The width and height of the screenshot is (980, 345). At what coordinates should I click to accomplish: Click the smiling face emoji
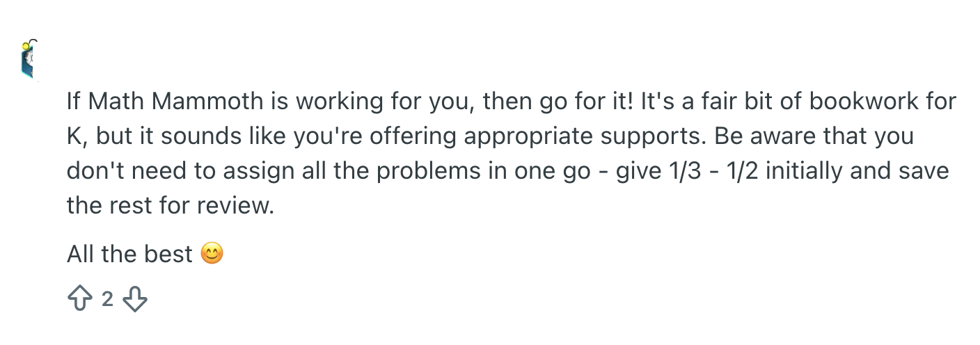coord(212,254)
